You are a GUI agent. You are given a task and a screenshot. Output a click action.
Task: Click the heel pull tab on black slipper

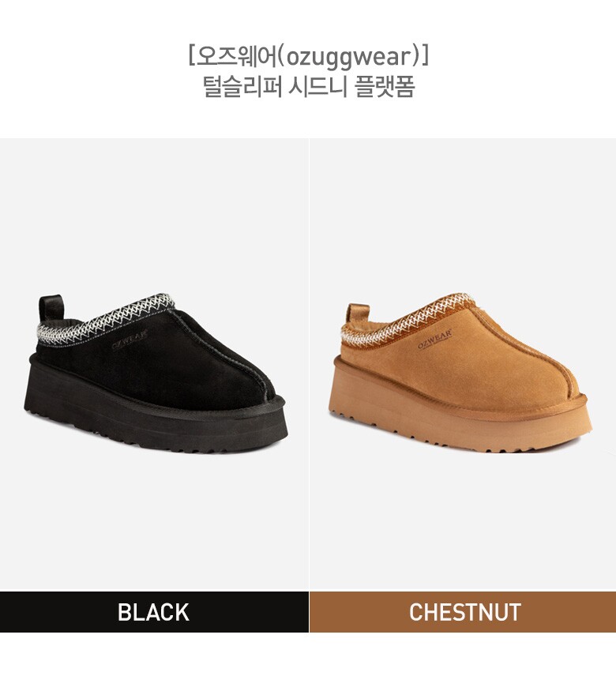point(51,309)
